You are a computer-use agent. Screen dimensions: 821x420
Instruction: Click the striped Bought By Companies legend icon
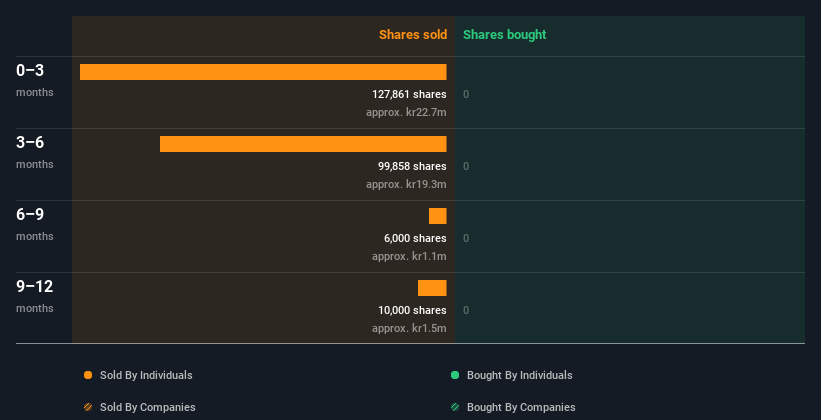coord(455,407)
